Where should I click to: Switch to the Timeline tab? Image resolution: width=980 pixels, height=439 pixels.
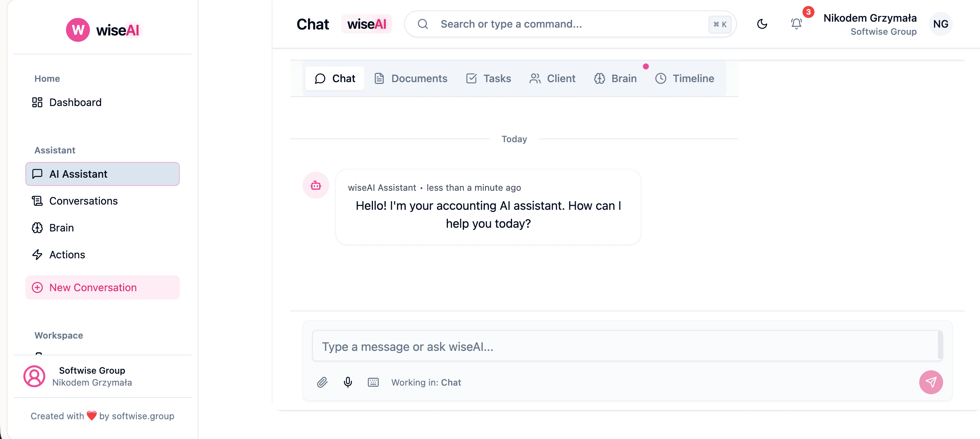tap(684, 78)
